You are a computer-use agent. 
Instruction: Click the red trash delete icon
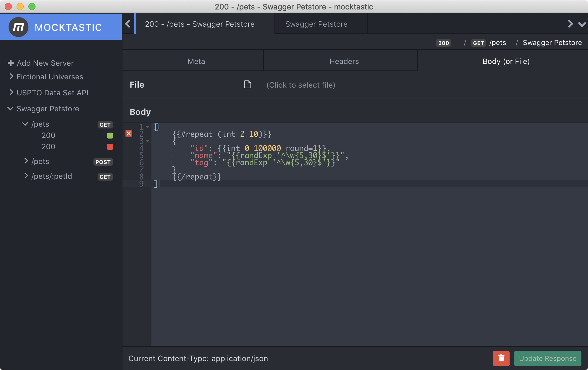point(501,358)
